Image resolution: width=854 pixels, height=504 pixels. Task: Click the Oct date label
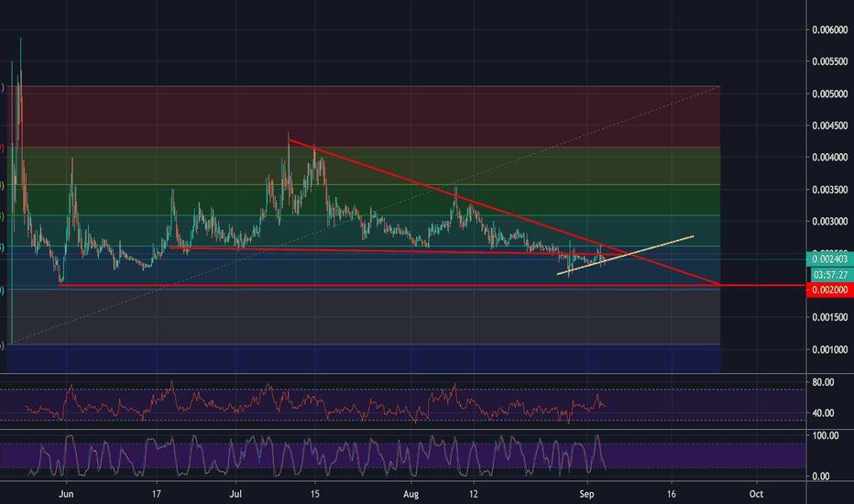(756, 494)
